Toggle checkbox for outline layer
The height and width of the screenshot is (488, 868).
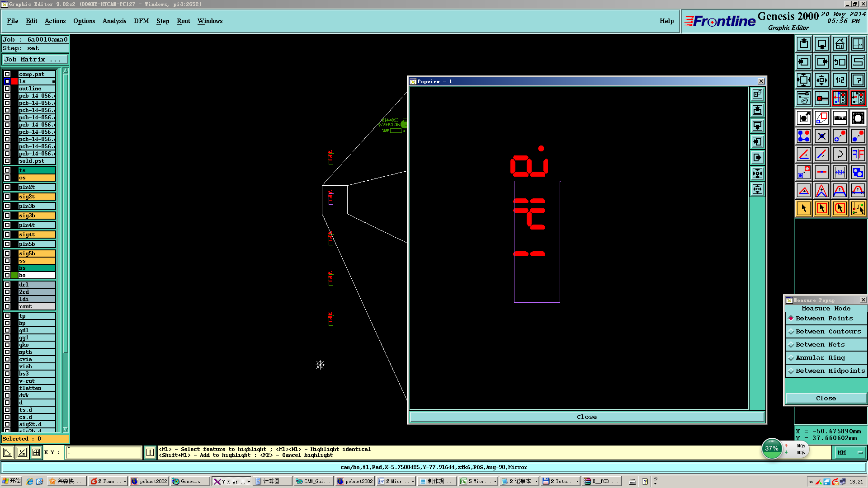[x=7, y=89]
